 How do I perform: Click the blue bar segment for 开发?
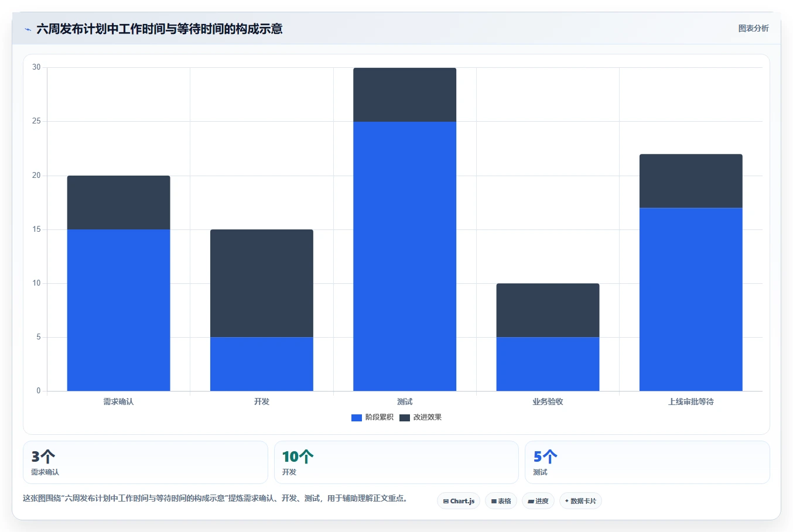click(x=262, y=364)
